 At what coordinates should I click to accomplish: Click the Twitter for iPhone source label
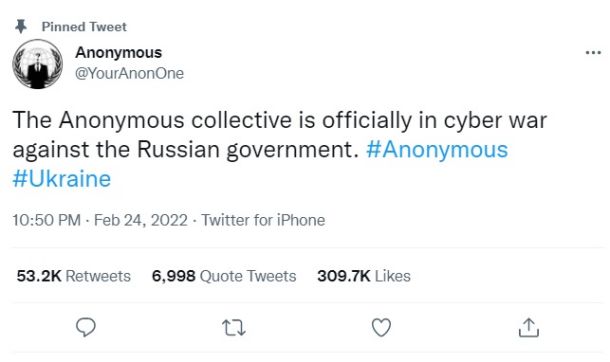pos(263,220)
